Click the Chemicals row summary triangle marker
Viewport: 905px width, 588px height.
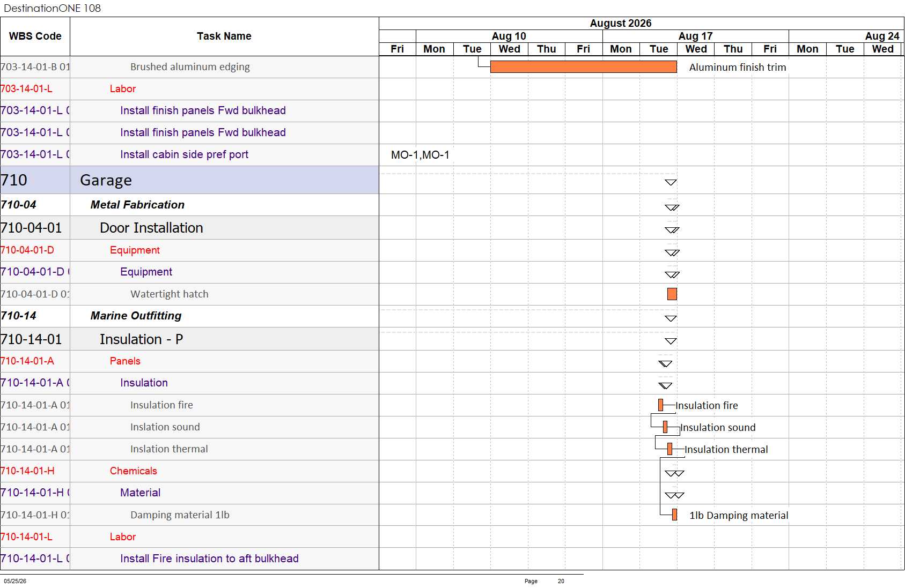pyautogui.click(x=674, y=473)
